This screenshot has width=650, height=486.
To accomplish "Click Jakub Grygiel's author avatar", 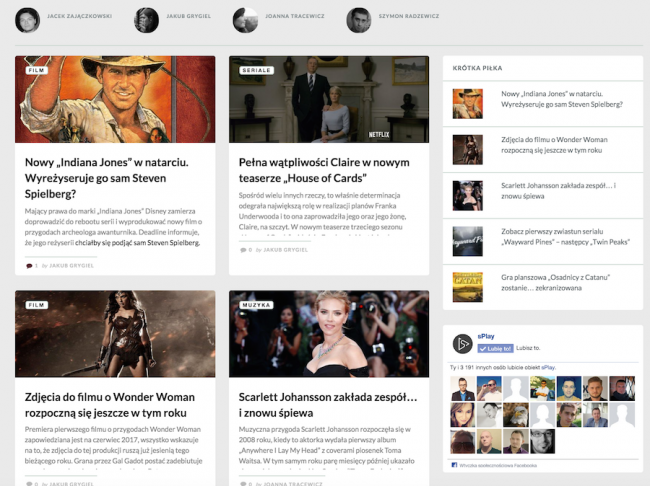I will tap(146, 20).
